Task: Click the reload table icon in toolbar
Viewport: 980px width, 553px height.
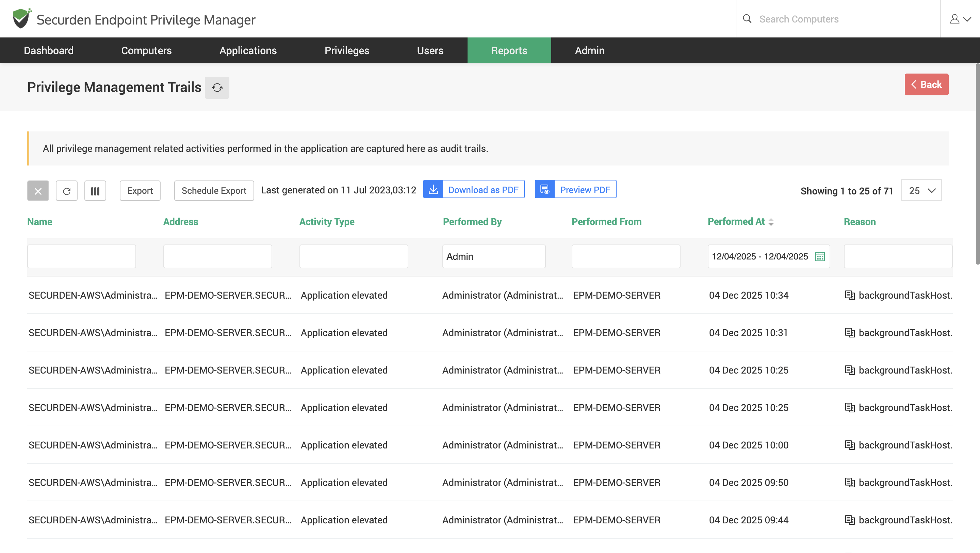Action: (67, 191)
